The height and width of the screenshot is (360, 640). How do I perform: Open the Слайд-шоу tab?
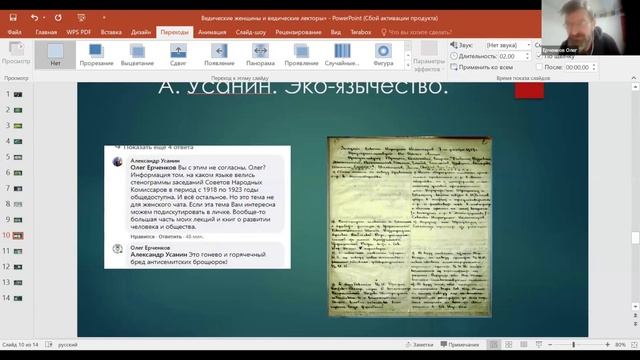(x=251, y=32)
